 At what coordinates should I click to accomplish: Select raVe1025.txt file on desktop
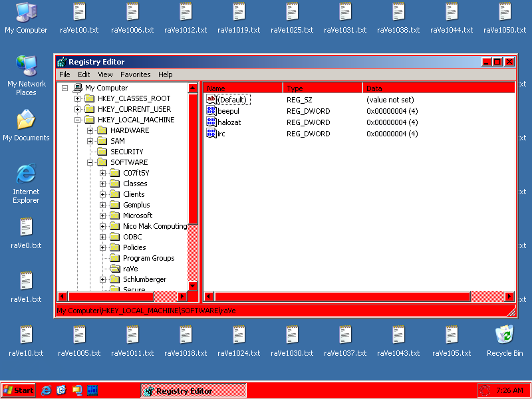click(x=292, y=18)
